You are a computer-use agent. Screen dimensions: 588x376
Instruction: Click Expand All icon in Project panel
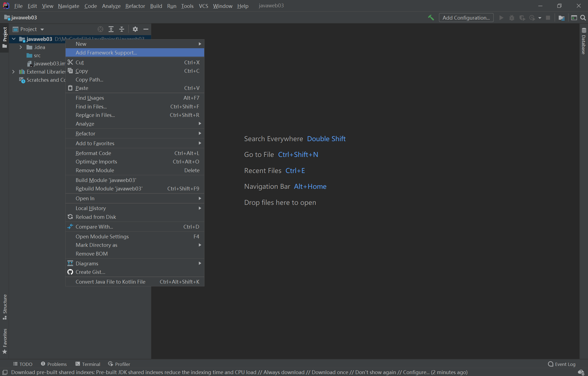[x=111, y=29]
